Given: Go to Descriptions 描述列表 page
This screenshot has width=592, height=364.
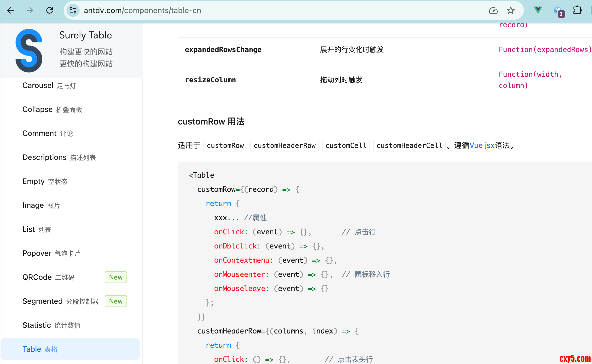Looking at the screenshot, I should point(59,157).
